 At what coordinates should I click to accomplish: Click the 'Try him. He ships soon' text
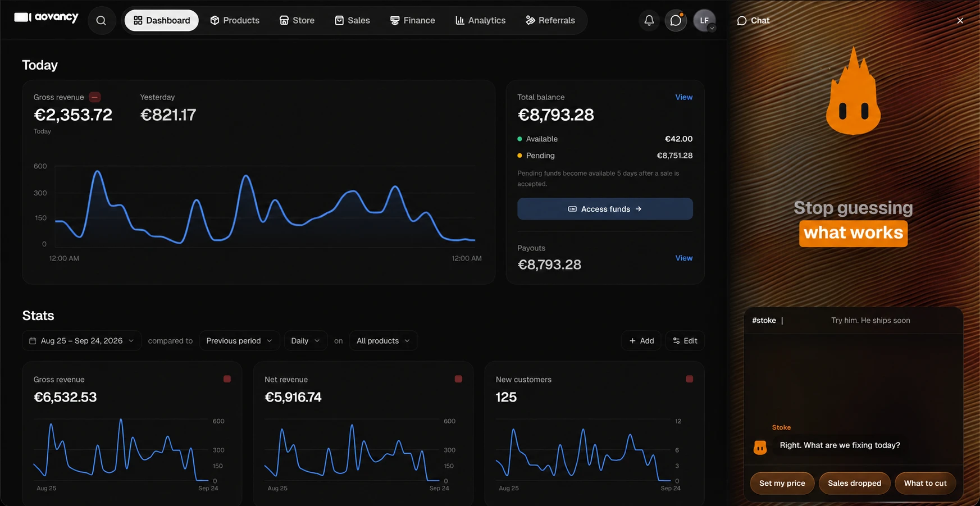coord(870,321)
